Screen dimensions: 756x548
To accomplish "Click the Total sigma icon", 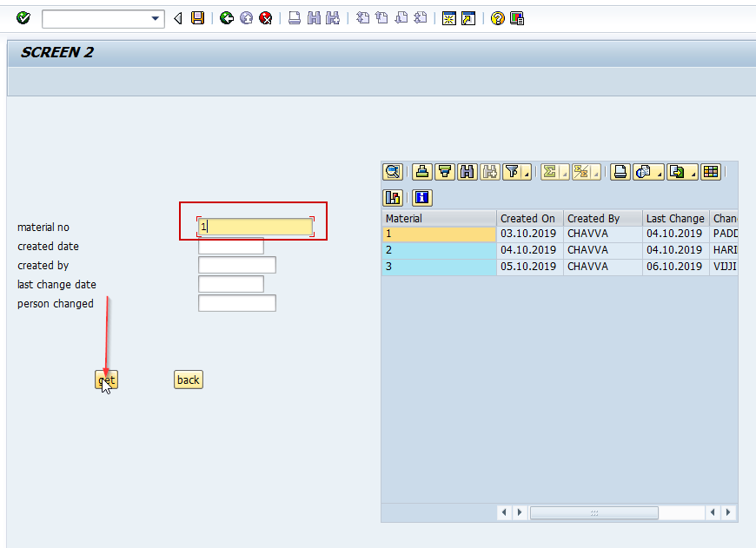I will 550,171.
